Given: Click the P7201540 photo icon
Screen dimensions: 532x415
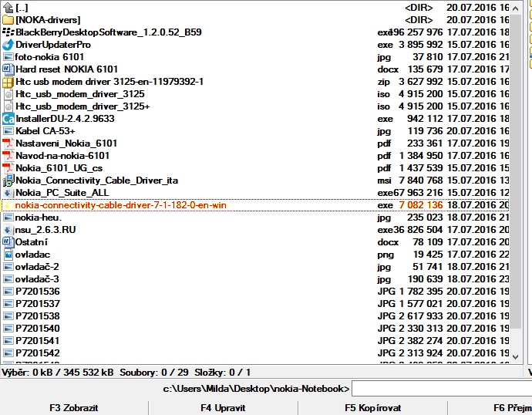Looking at the screenshot, I should coord(8,329).
